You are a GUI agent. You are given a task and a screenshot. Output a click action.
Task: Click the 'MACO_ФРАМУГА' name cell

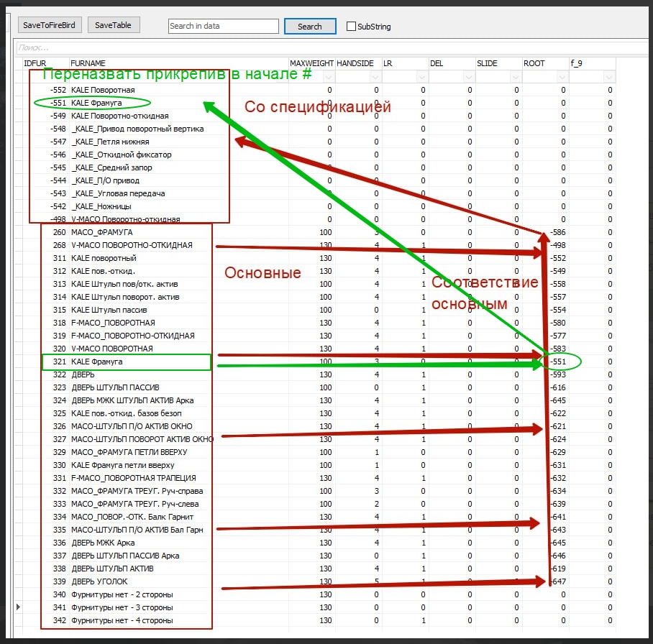coord(101,232)
